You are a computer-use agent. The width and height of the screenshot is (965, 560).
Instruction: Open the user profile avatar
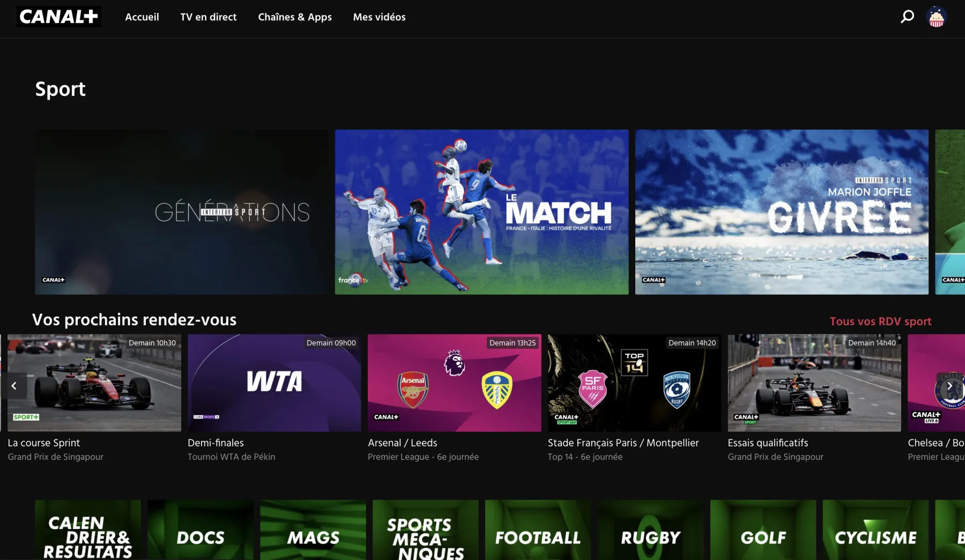(x=936, y=17)
